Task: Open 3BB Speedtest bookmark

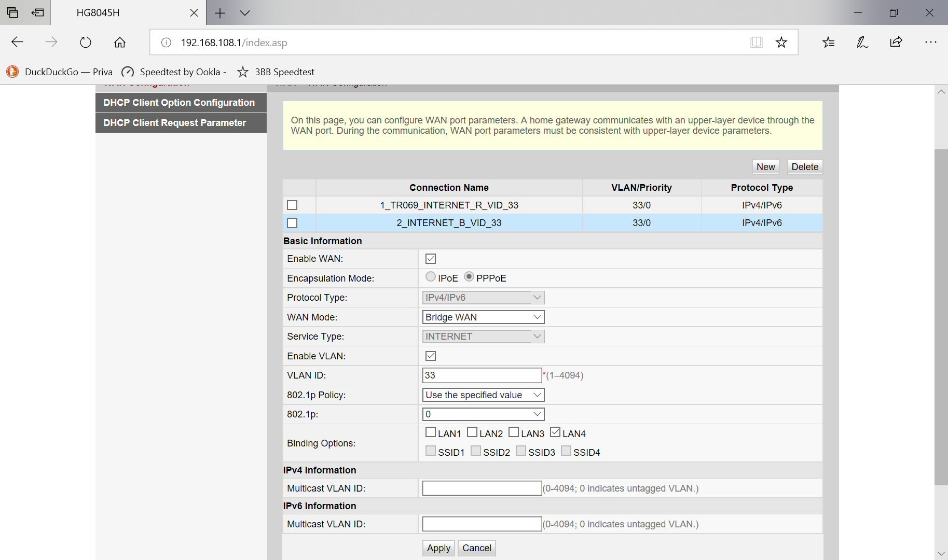Action: 276,72
